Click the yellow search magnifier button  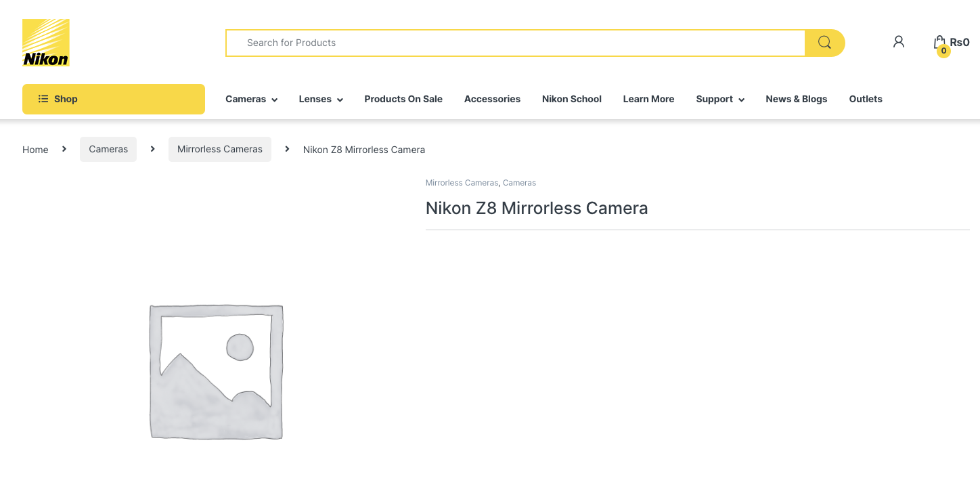click(x=824, y=43)
